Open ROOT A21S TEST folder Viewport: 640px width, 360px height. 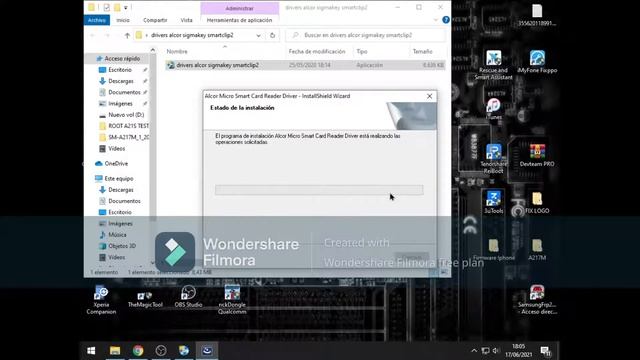point(128,126)
